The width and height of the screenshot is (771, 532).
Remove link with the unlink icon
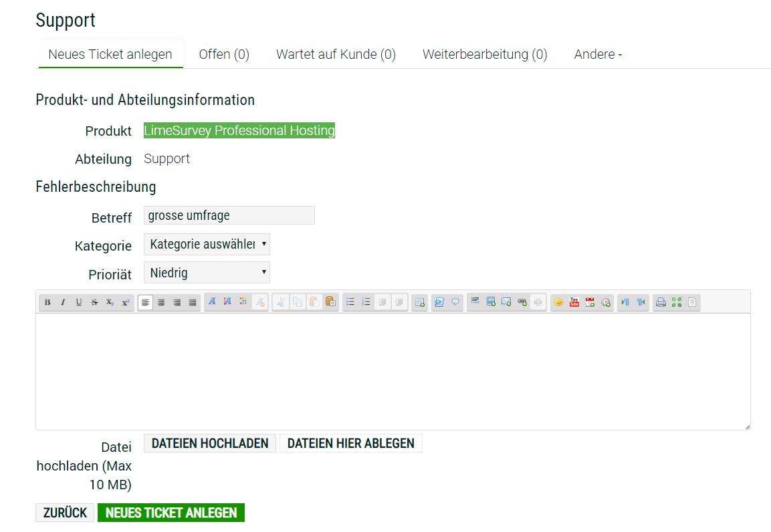tap(538, 302)
